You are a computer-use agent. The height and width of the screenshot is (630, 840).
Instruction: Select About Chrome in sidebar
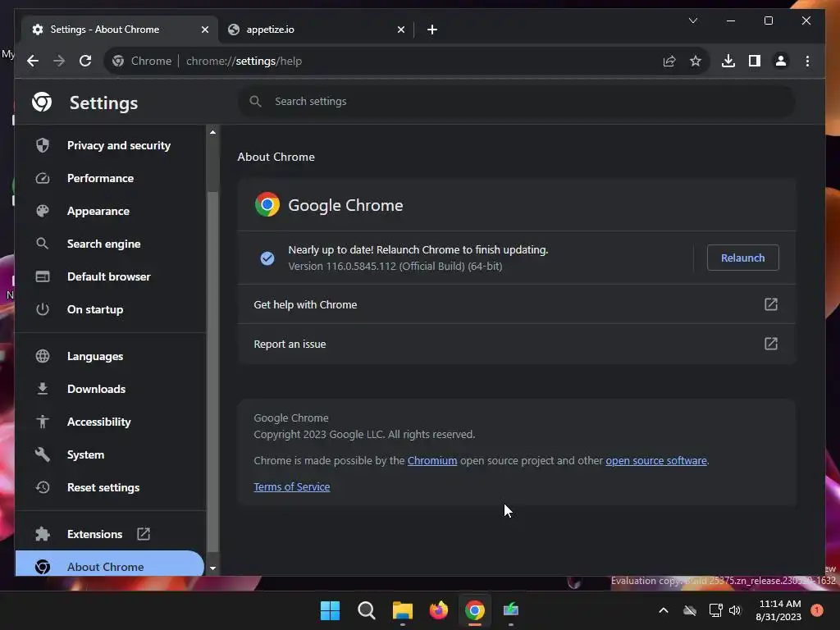[x=110, y=565]
